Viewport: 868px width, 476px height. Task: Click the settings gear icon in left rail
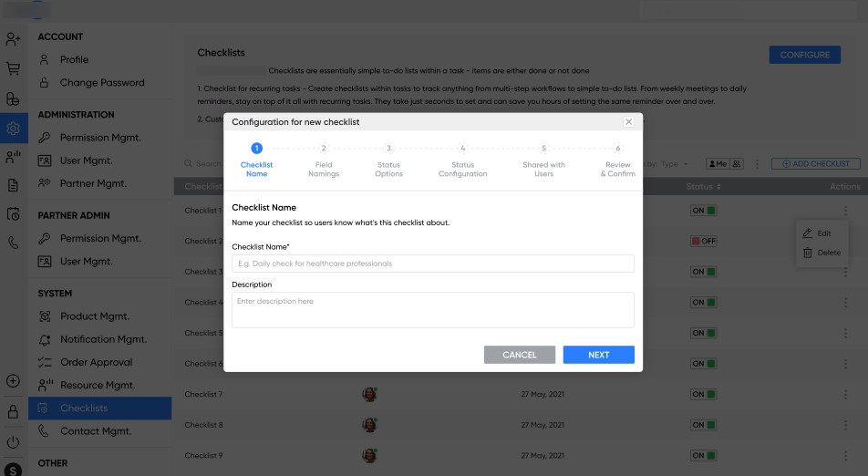coord(13,128)
